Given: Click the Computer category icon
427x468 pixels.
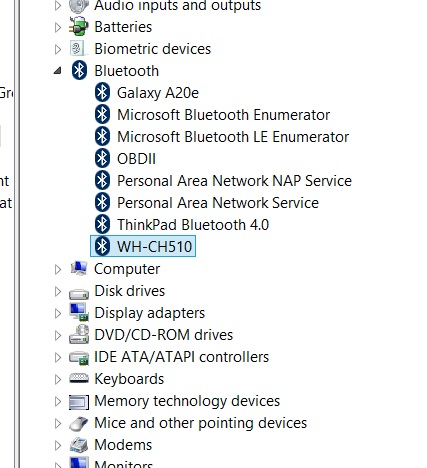Looking at the screenshot, I should [79, 269].
